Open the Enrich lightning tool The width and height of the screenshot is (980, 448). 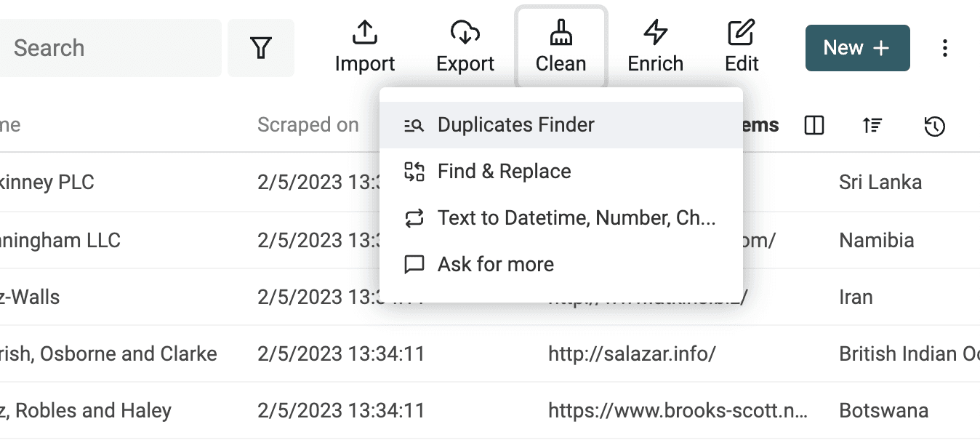pyautogui.click(x=655, y=47)
